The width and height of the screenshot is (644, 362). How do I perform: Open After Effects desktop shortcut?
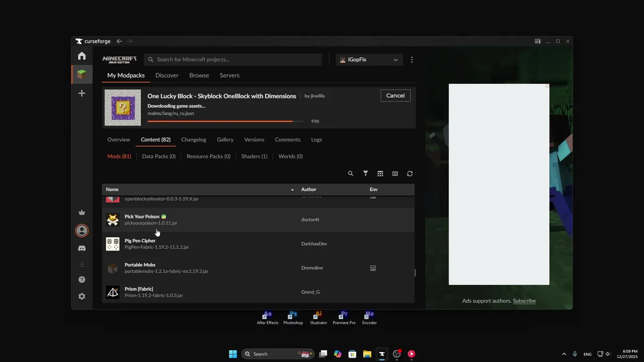[267, 318]
